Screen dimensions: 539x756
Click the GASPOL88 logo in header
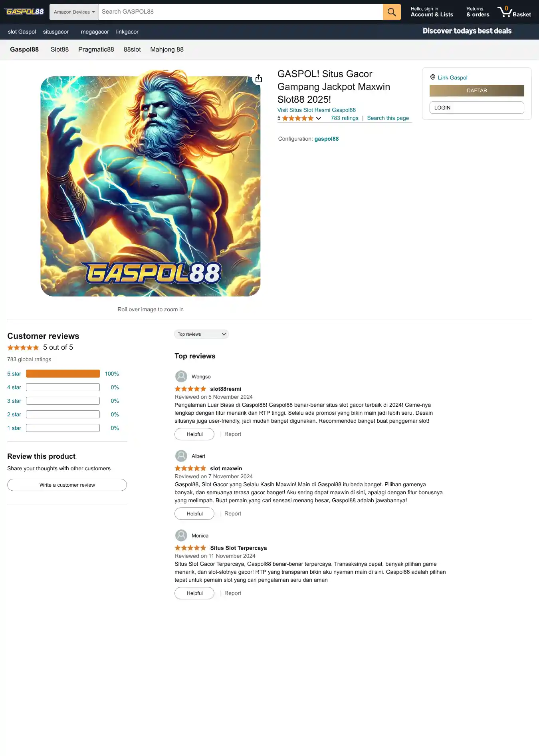click(x=25, y=12)
